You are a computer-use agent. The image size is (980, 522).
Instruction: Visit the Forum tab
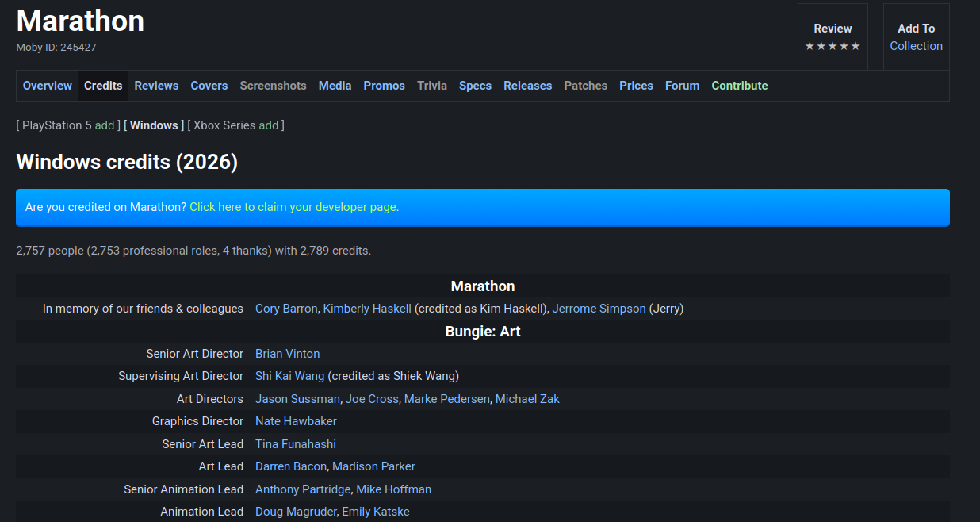[682, 86]
